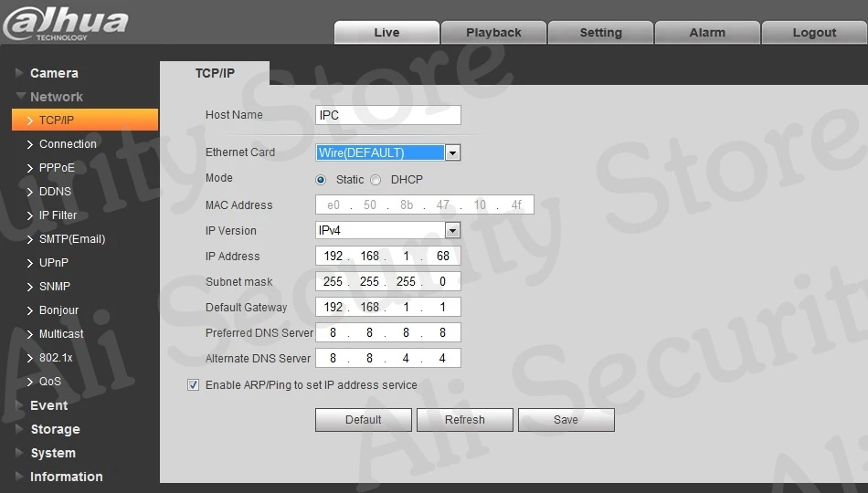
Task: Click the IP Address first octet 192
Action: coord(333,257)
